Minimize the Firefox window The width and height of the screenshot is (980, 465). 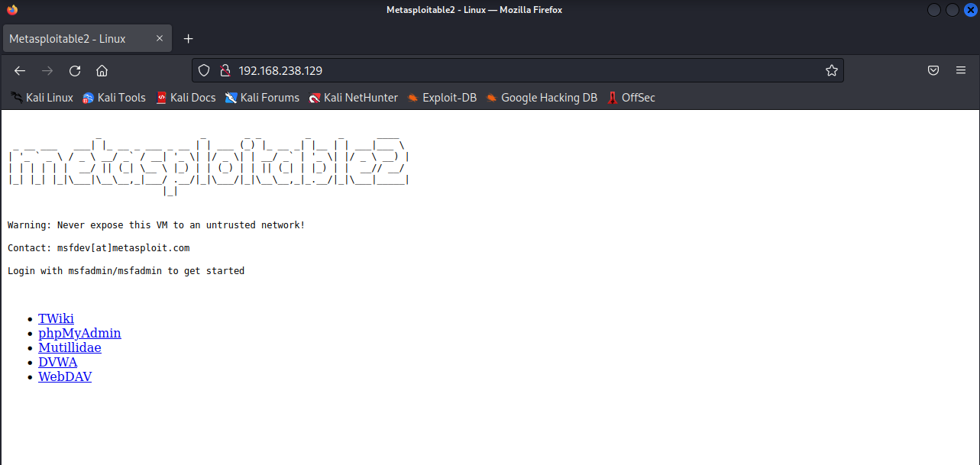934,10
